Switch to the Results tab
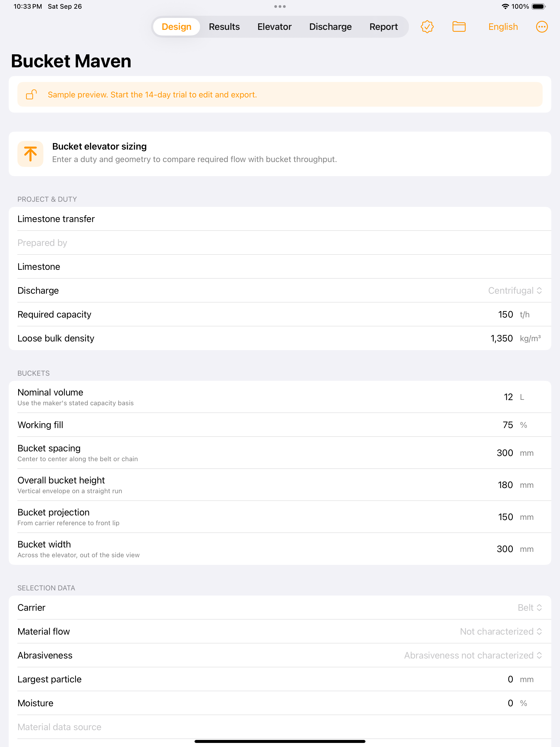 tap(224, 27)
